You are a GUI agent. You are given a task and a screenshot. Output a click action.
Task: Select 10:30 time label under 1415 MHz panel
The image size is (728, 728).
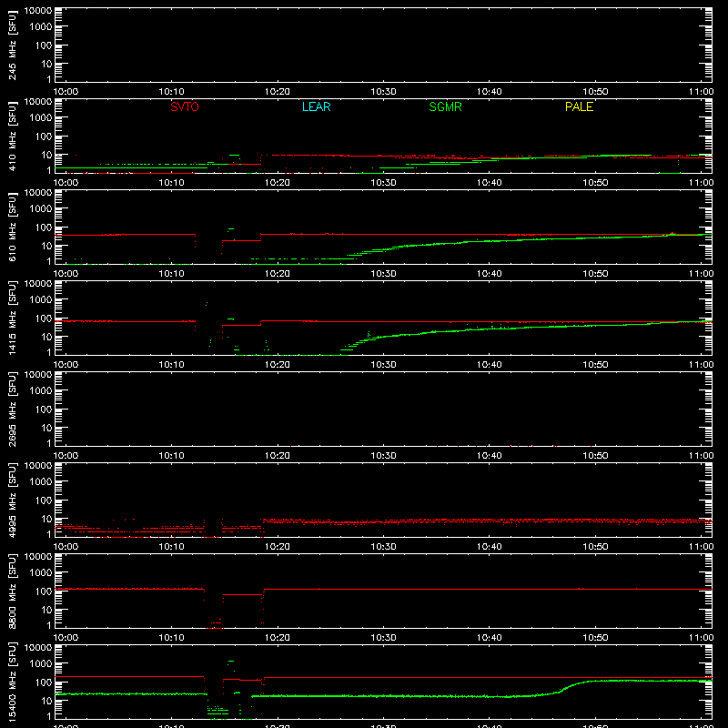pos(383,365)
